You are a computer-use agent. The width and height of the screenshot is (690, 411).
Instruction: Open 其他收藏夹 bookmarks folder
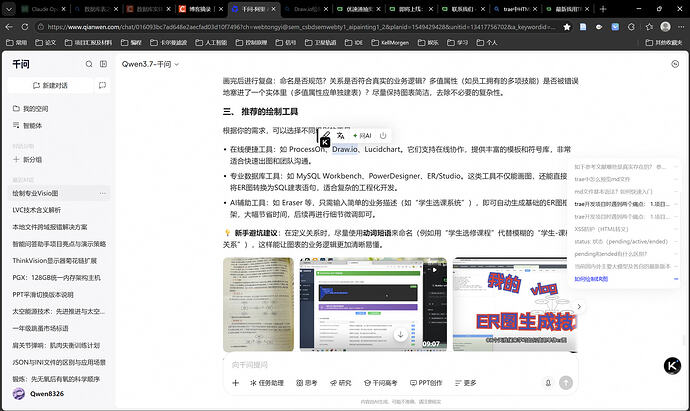click(664, 43)
